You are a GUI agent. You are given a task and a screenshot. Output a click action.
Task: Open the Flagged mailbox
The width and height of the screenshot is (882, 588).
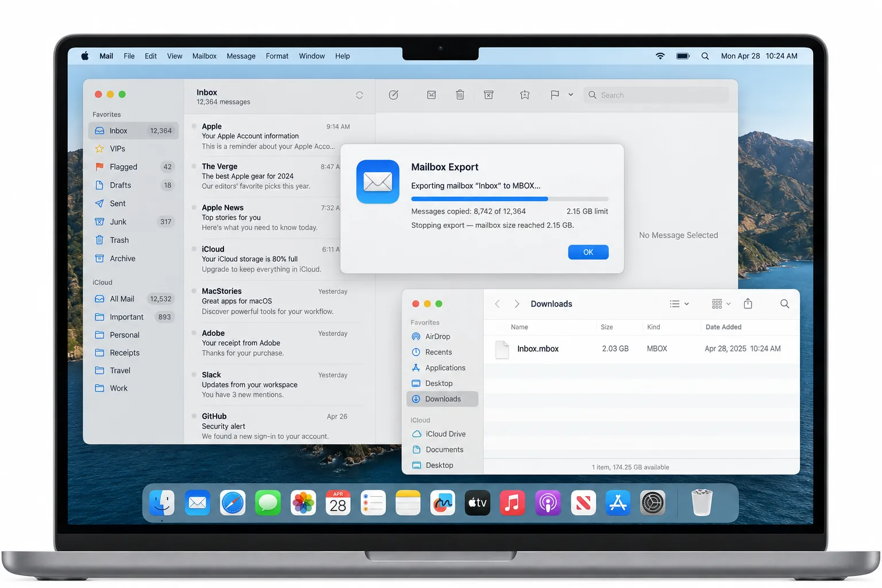coord(133,167)
